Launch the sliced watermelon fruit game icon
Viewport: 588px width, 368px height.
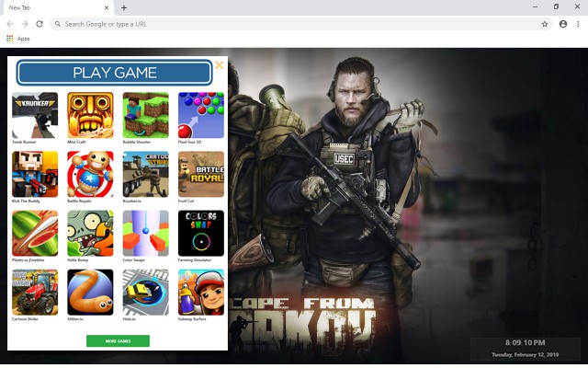click(35, 233)
